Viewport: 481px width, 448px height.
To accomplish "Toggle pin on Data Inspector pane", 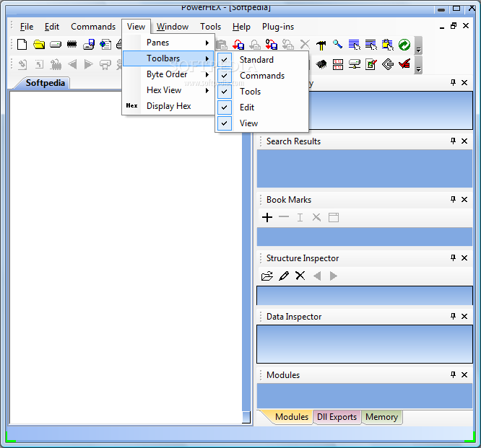I will coord(453,316).
